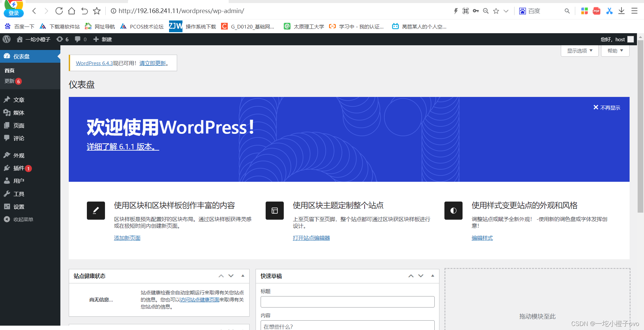Move 站点健康状态 widget up
Image resolution: width=644 pixels, height=330 pixels.
coord(221,276)
